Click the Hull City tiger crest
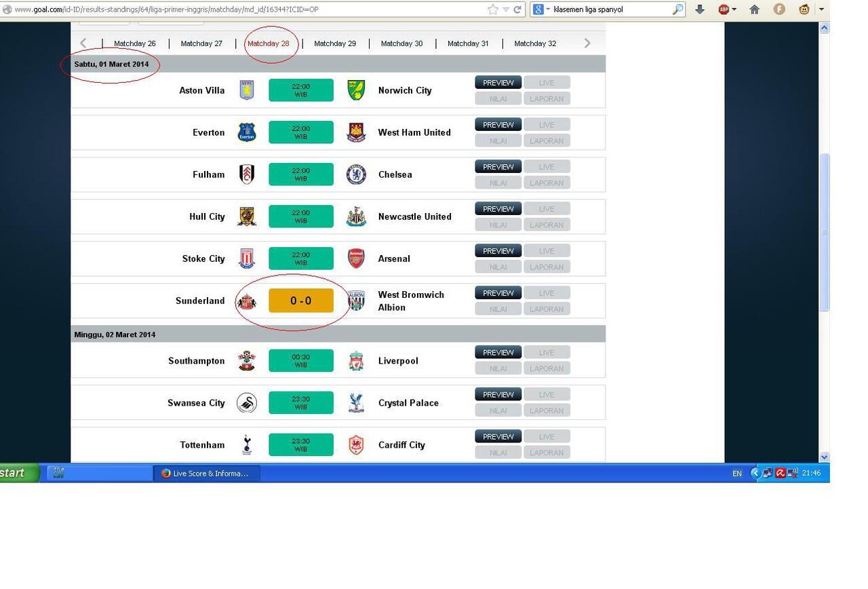 pos(247,216)
